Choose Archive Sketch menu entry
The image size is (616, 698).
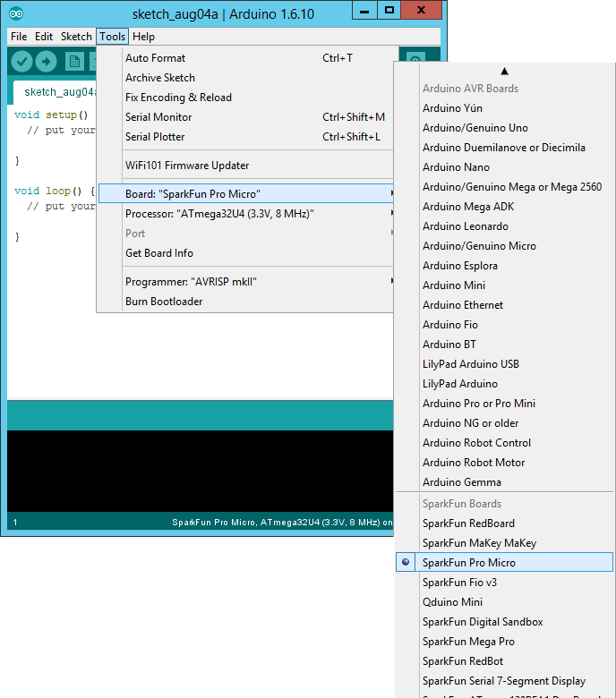(246, 78)
